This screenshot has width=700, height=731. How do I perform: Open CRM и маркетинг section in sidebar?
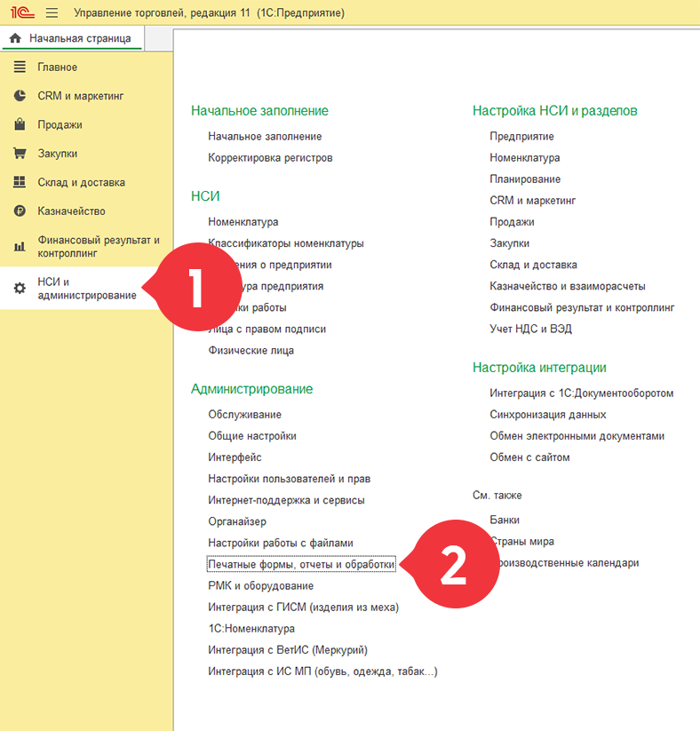click(80, 96)
